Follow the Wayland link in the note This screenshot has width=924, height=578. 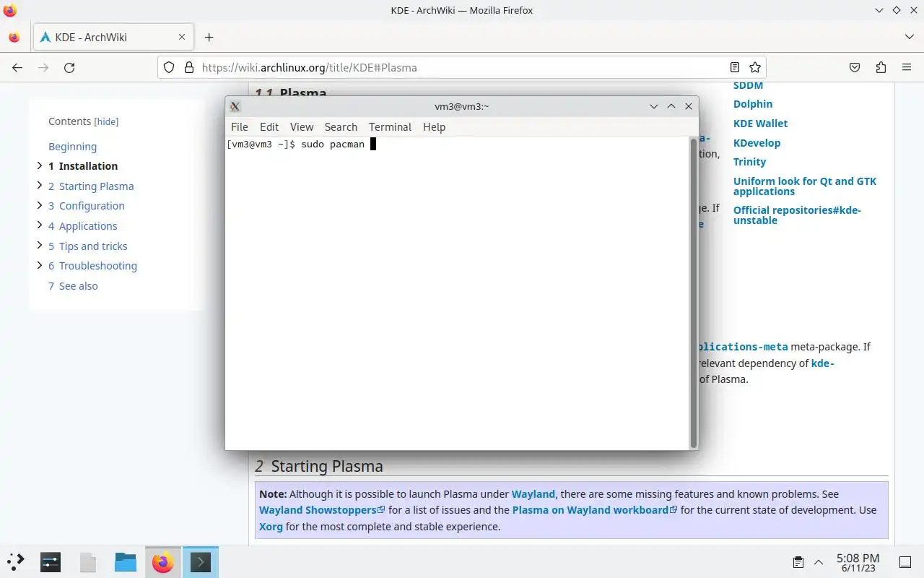pos(533,494)
